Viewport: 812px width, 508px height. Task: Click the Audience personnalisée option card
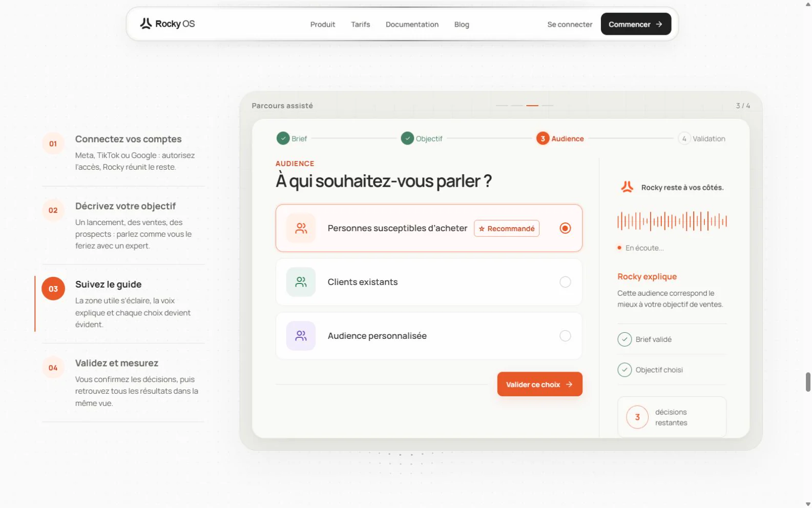pos(429,336)
